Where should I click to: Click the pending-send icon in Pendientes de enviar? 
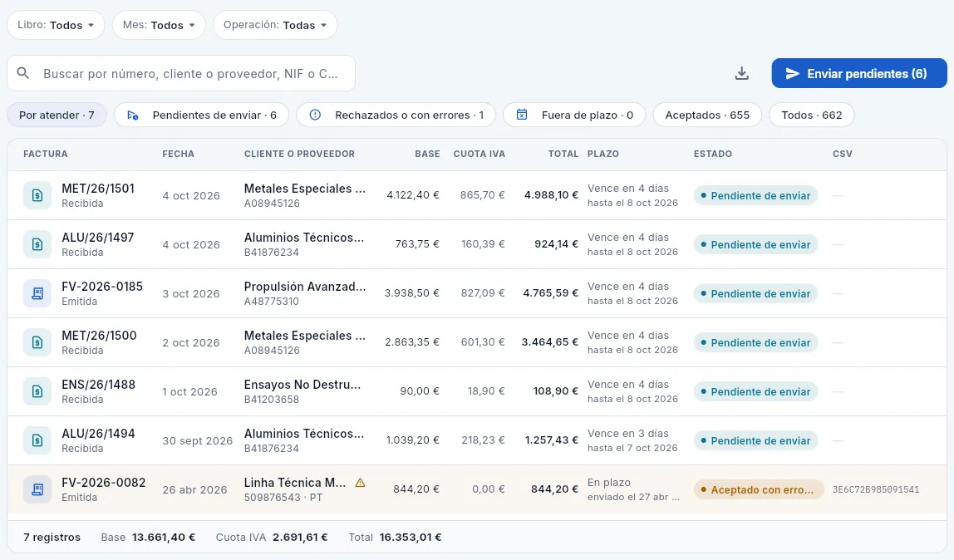[133, 115]
